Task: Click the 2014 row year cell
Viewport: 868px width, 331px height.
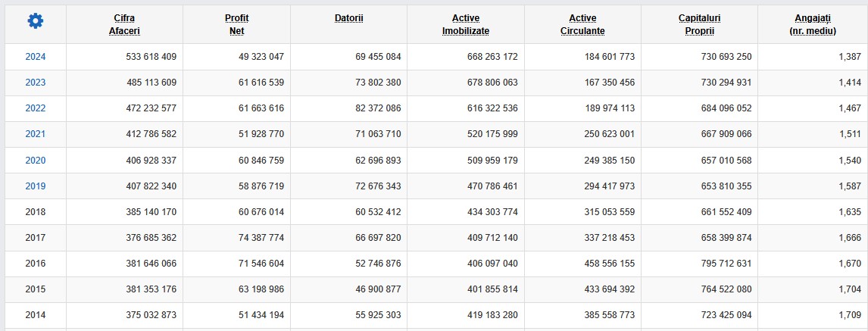Action: [x=36, y=315]
